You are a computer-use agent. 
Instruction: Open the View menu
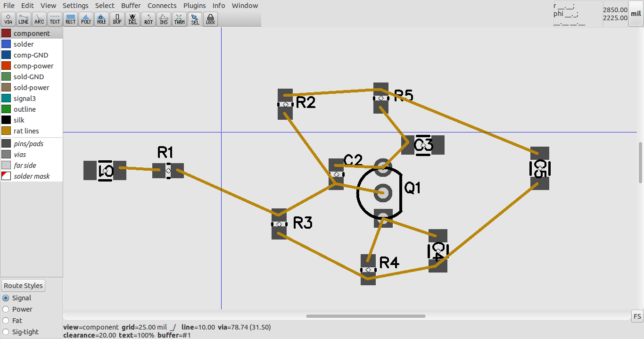(48, 6)
